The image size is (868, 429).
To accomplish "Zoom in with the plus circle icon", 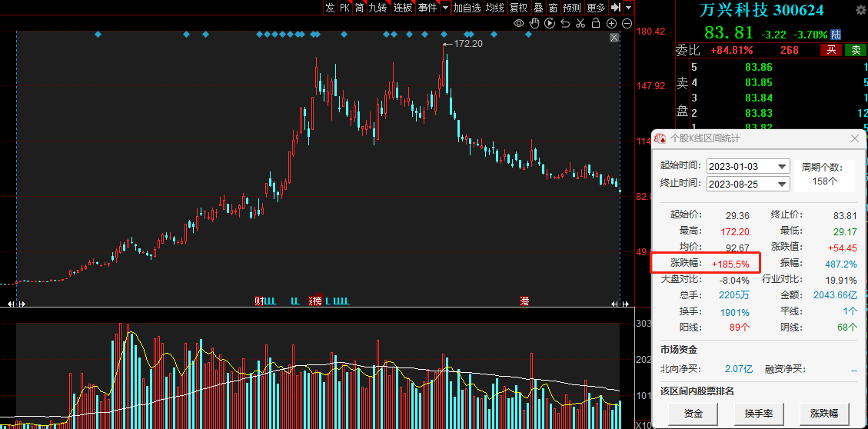I will tap(612, 24).
